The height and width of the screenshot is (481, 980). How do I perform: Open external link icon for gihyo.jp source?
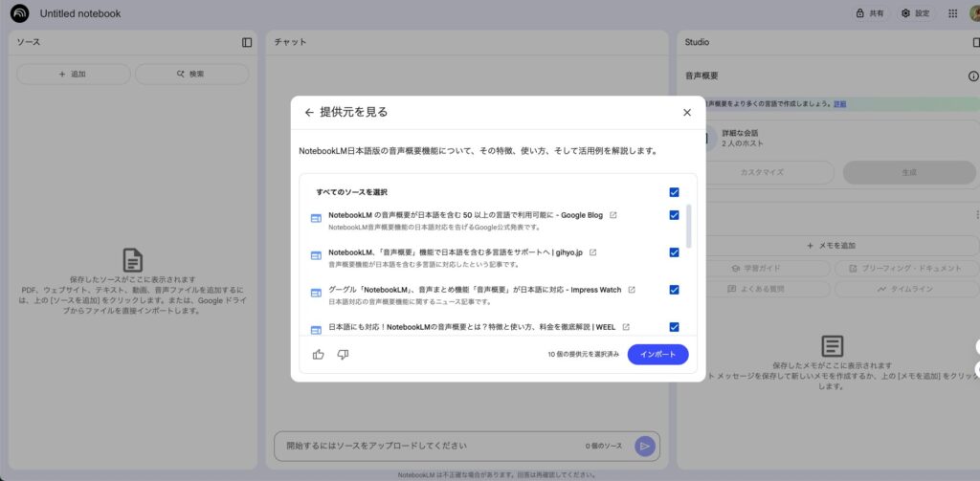click(593, 252)
